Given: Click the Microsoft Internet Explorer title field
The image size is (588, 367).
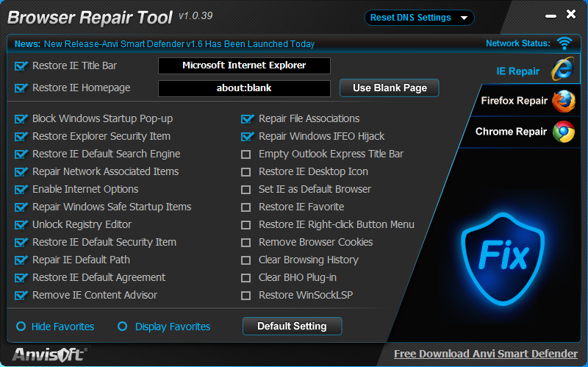Looking at the screenshot, I should point(244,65).
